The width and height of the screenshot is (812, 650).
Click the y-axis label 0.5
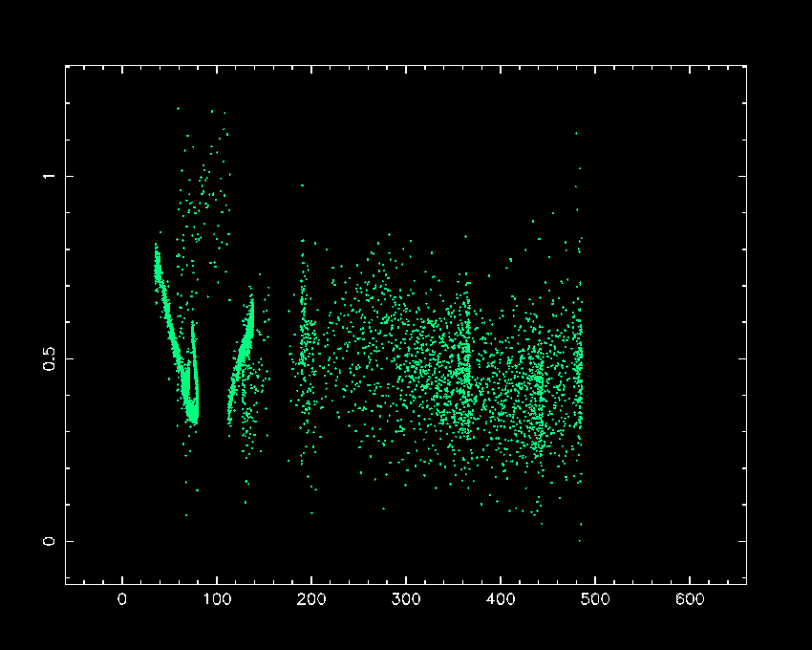click(x=49, y=358)
